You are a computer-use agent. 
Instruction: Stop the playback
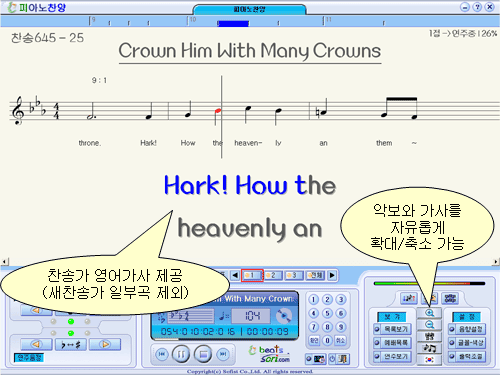(x=203, y=354)
